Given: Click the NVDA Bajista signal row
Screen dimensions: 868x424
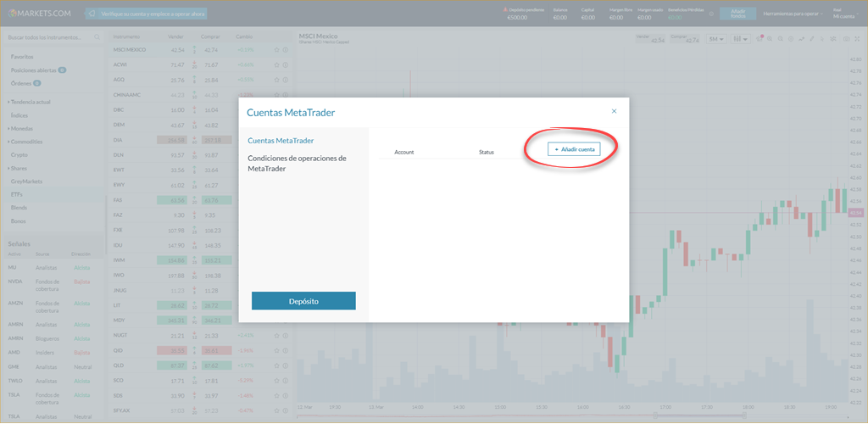Looking at the screenshot, I should pos(53,285).
